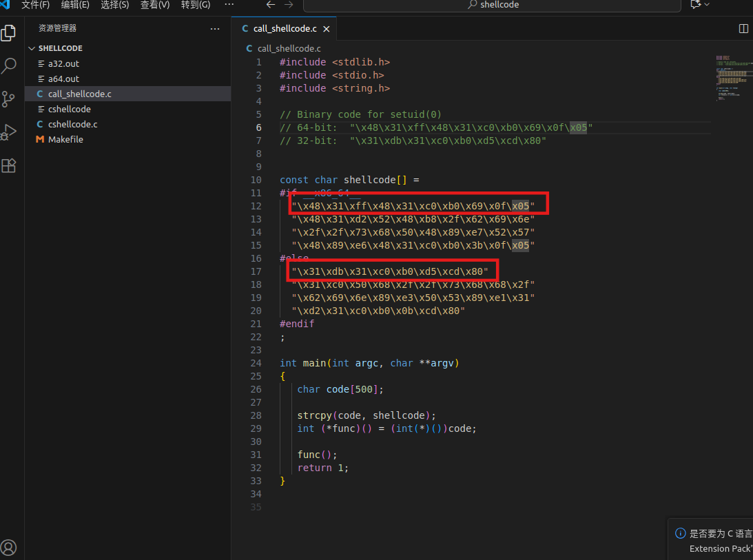Click 'int main(int argc, char **argv)' line
The height and width of the screenshot is (560, 753).
(x=370, y=363)
